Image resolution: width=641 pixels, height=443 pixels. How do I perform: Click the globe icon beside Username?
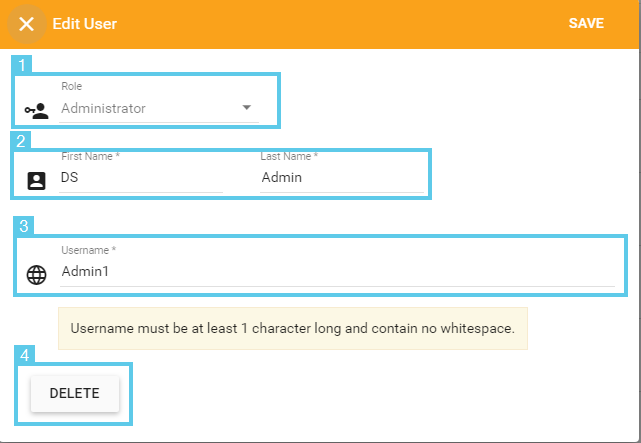coord(36,275)
